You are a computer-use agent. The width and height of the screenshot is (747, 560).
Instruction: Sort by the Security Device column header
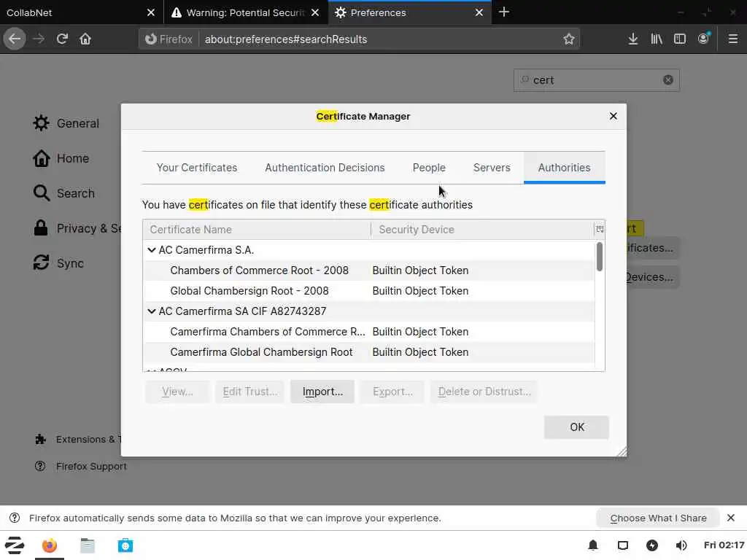482,230
